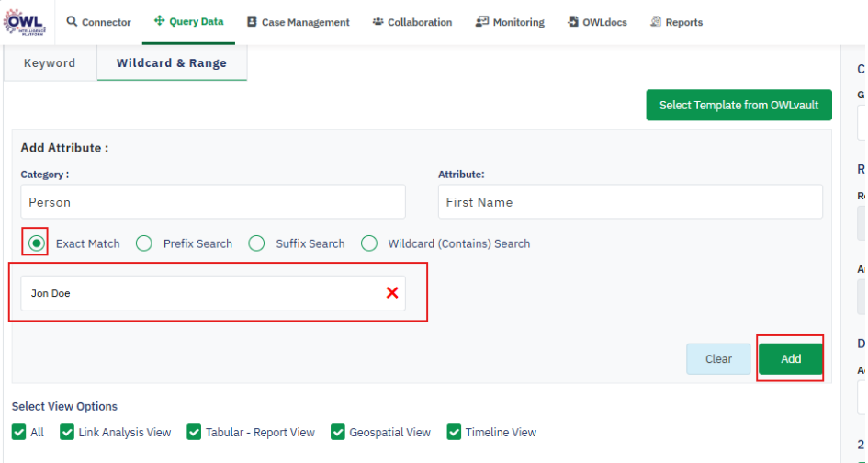The width and height of the screenshot is (868, 463).
Task: Remove Jon Doe with red X
Action: [x=392, y=293]
